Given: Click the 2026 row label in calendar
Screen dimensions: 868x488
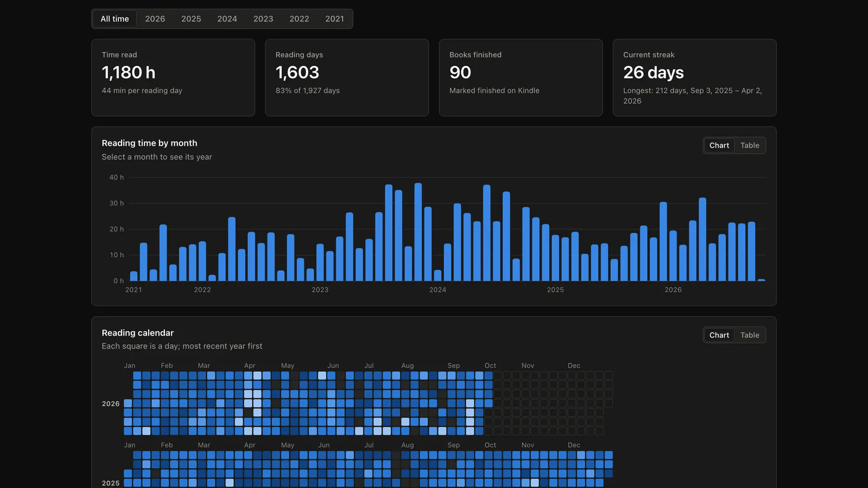Looking at the screenshot, I should coord(111,404).
